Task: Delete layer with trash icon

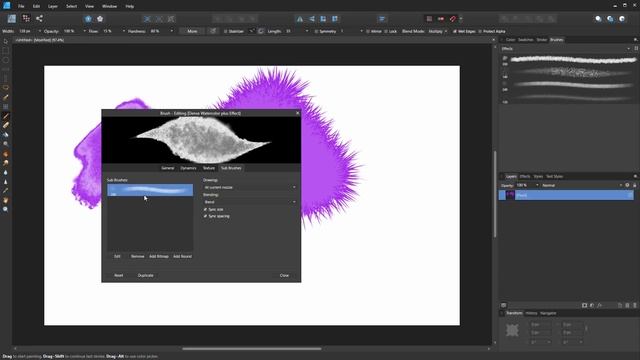Action: pyautogui.click(x=634, y=305)
